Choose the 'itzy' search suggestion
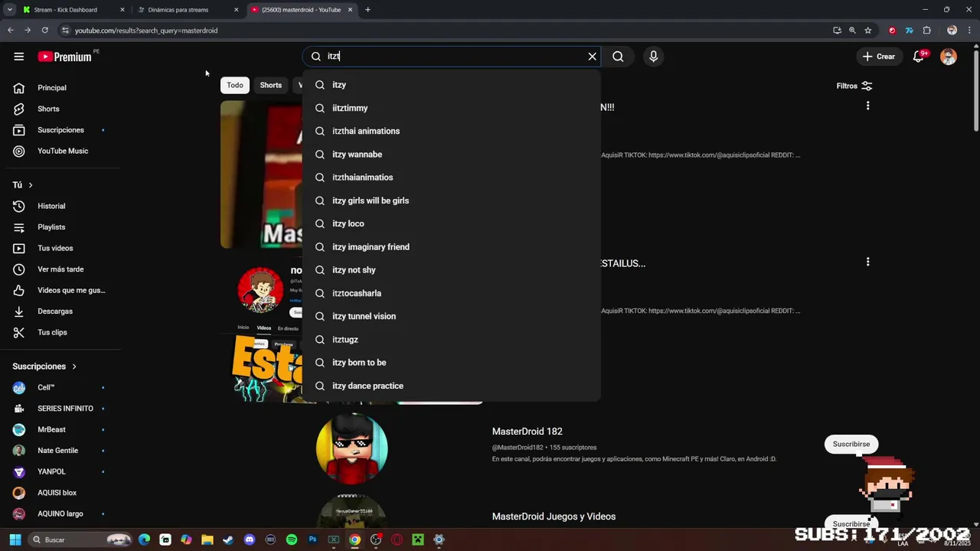 coord(452,85)
